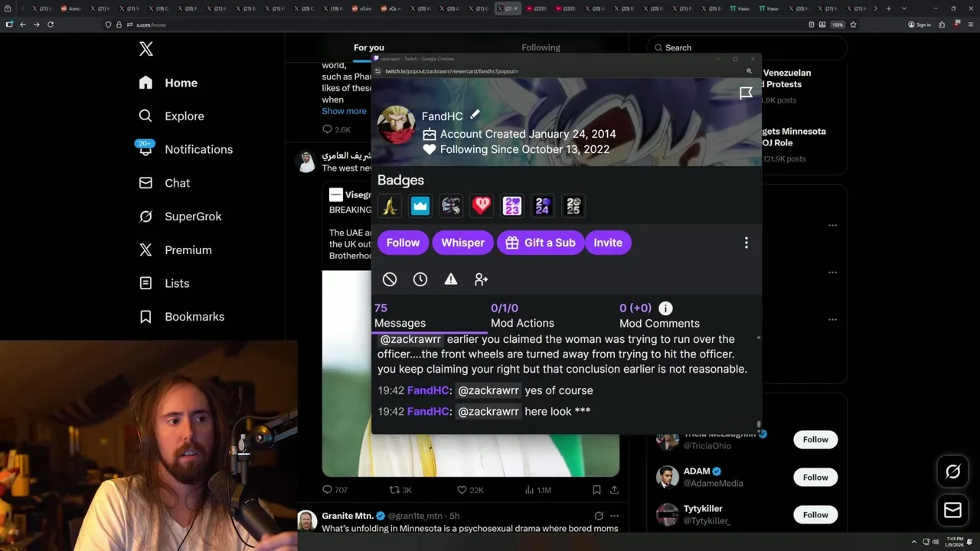Click the X logo in the sidebar
This screenshot has width=980, height=551.
click(x=146, y=49)
